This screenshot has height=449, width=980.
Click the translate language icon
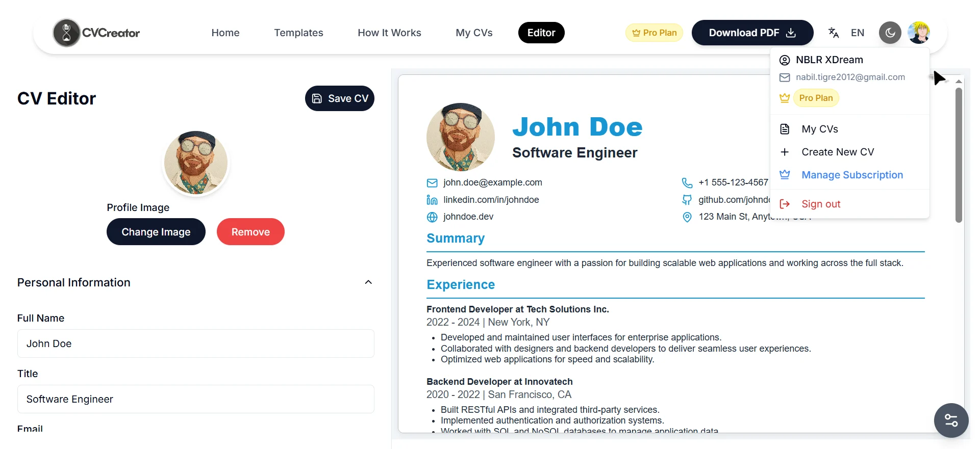coord(834,33)
